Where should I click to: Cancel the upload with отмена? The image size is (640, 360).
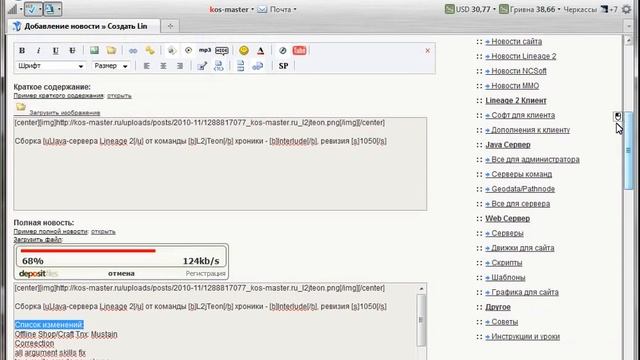[x=121, y=273]
